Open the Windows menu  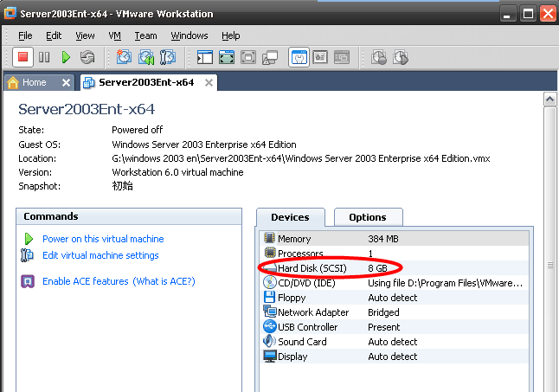coord(190,35)
